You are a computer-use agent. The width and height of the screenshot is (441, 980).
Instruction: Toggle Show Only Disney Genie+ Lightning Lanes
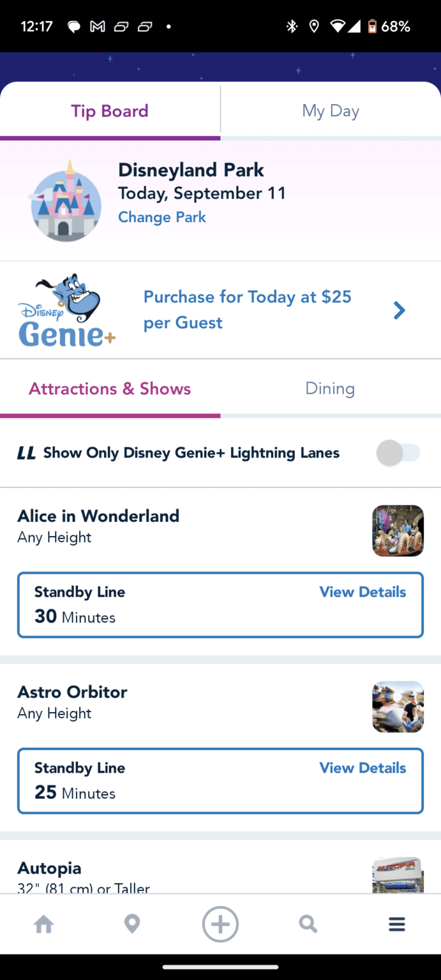(398, 454)
